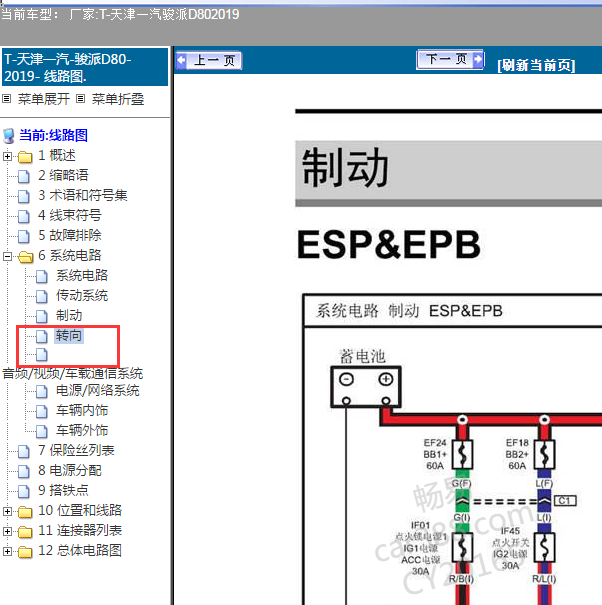Click the C1 connector label in diagram
Viewport: 602px width, 605px height.
tap(565, 501)
